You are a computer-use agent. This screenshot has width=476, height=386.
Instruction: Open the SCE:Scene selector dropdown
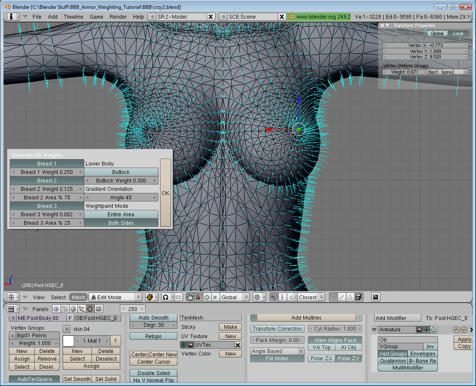pos(223,16)
